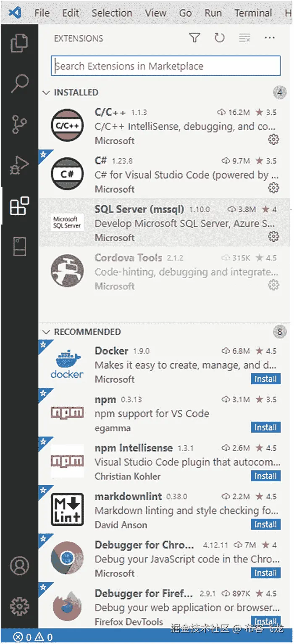The width and height of the screenshot is (294, 644).
Task: Open manage gear for SQL Server extension
Action: point(273,237)
